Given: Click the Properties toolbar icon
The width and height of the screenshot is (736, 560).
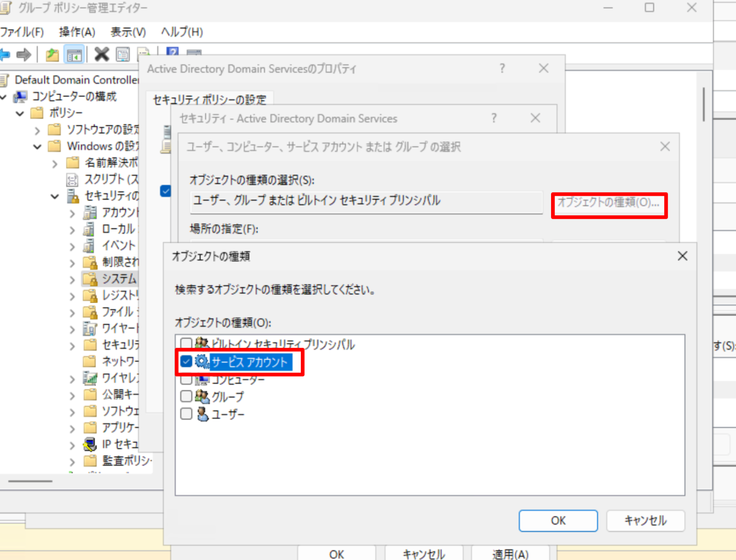Looking at the screenshot, I should (123, 54).
